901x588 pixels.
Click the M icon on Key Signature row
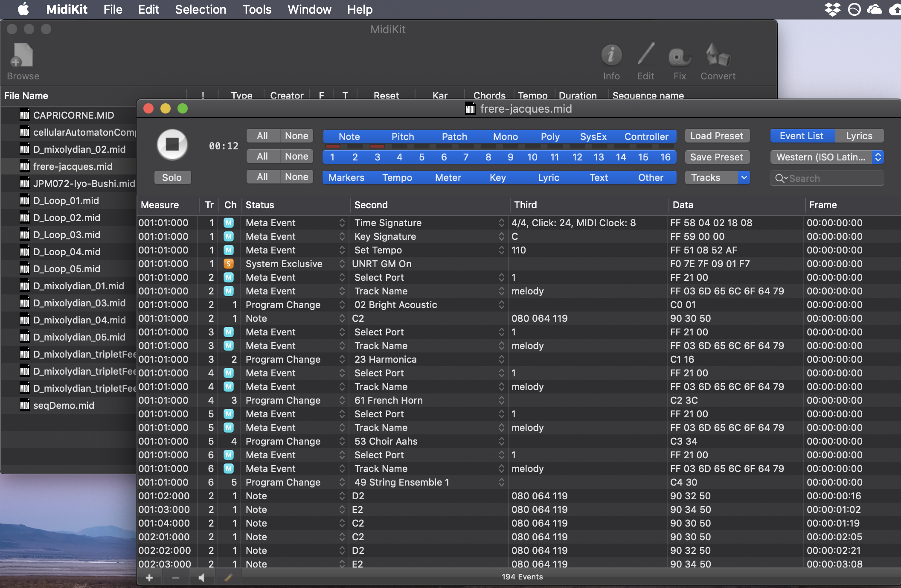click(229, 236)
